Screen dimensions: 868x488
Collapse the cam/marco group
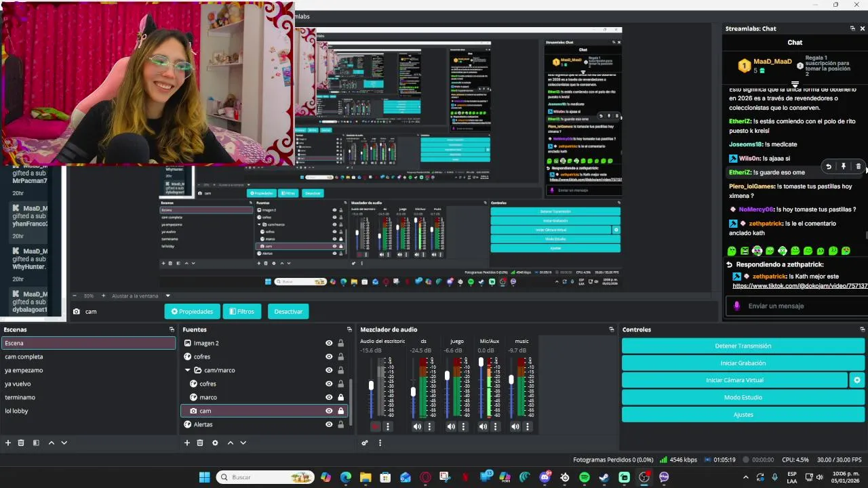tap(188, 370)
